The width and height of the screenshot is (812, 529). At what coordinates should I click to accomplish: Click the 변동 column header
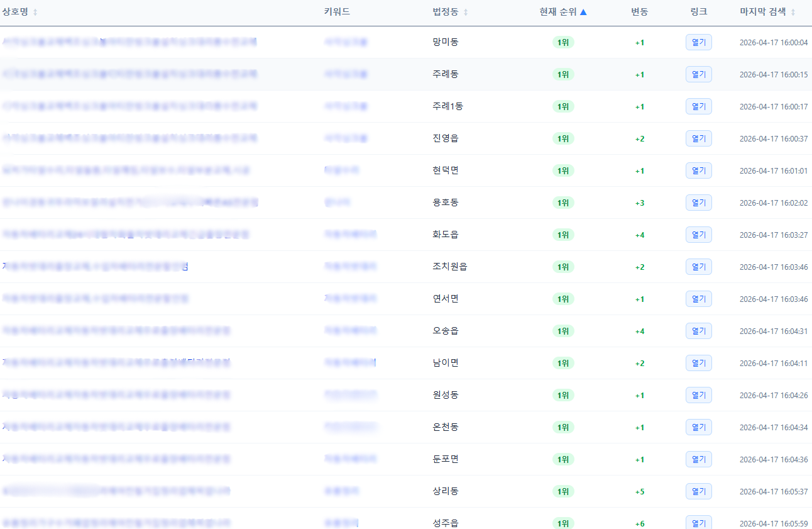click(640, 12)
